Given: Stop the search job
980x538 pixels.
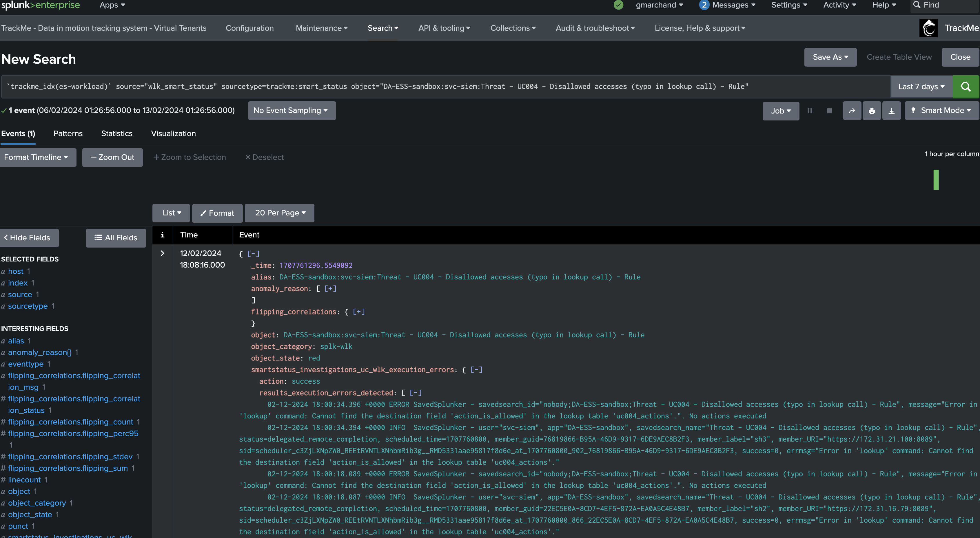Looking at the screenshot, I should pos(829,111).
